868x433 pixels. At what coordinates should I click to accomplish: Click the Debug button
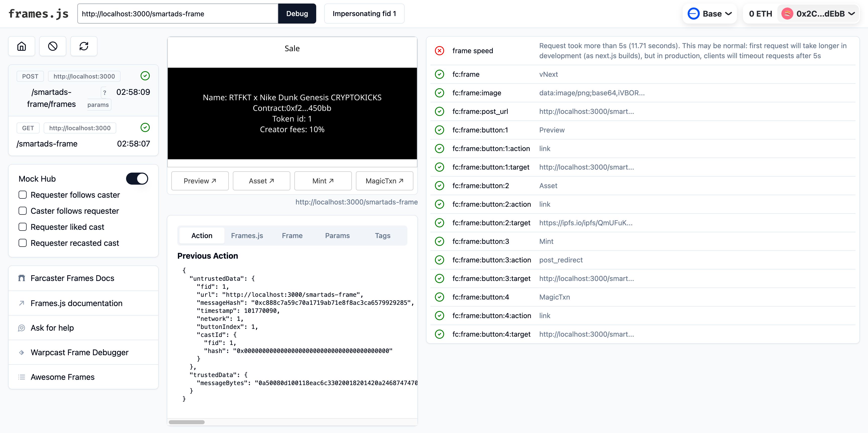click(x=297, y=14)
